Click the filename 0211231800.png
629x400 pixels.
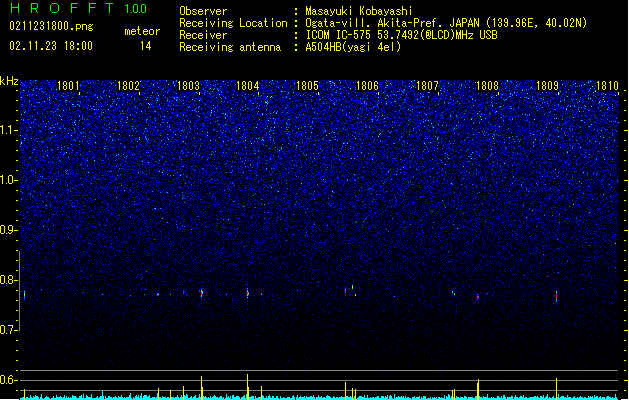51,26
